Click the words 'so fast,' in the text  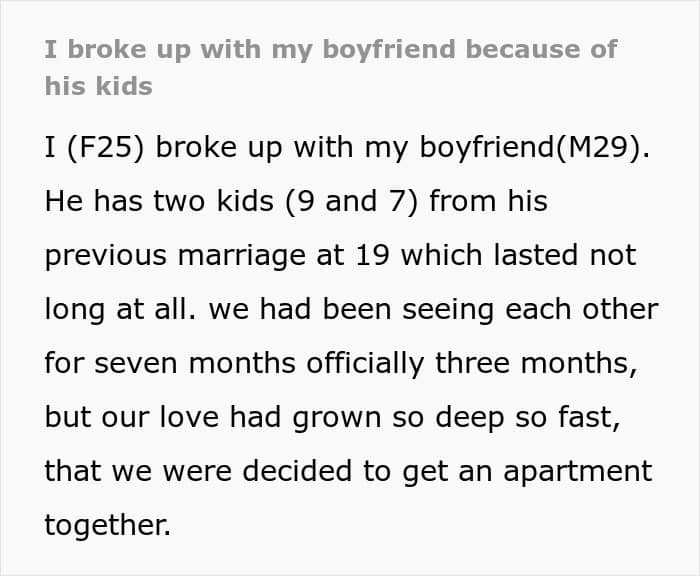pyautogui.click(x=568, y=418)
